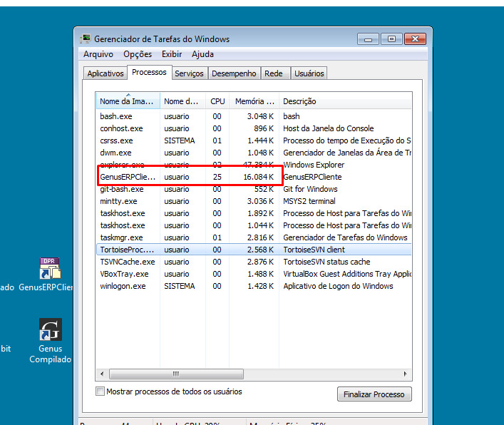Click the Windows Explorer description cell

point(314,165)
